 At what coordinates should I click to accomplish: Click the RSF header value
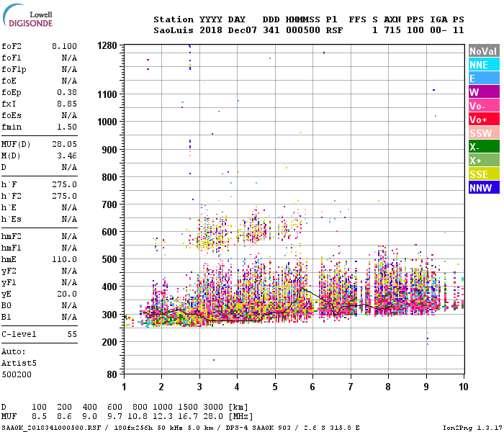[334, 30]
